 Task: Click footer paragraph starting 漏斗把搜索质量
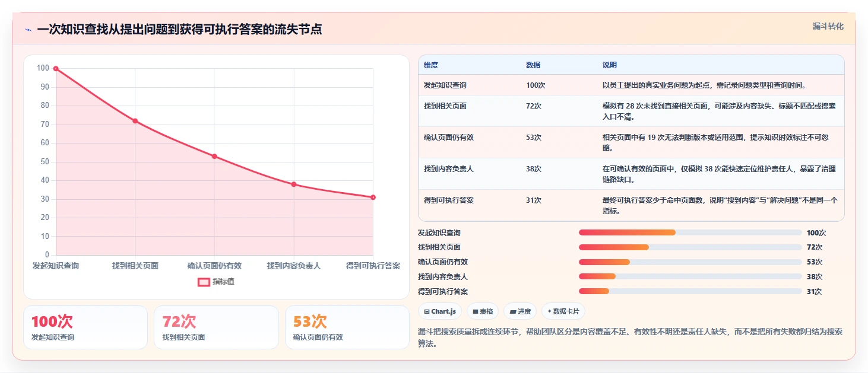tap(631, 337)
